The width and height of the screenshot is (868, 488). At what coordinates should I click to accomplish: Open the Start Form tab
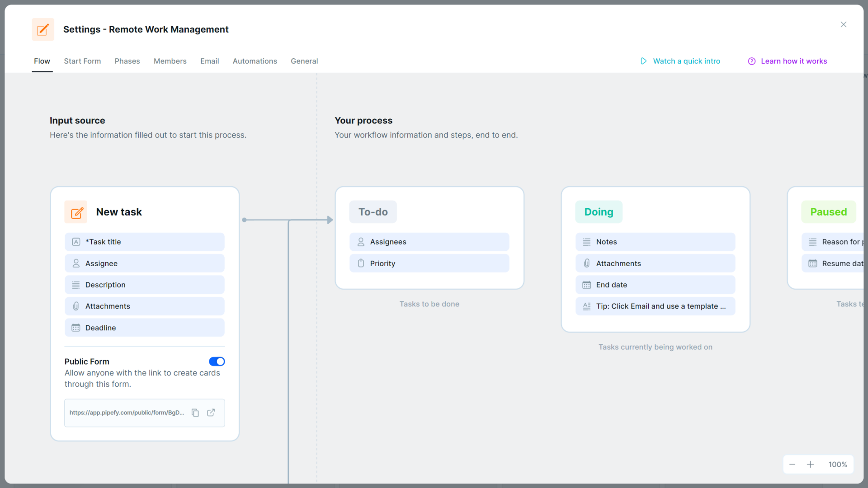tap(82, 61)
